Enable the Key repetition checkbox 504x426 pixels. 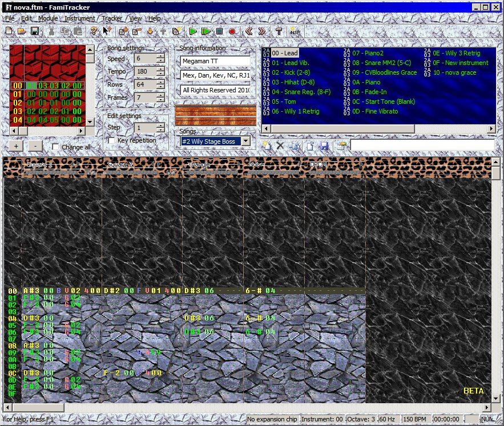(x=112, y=140)
